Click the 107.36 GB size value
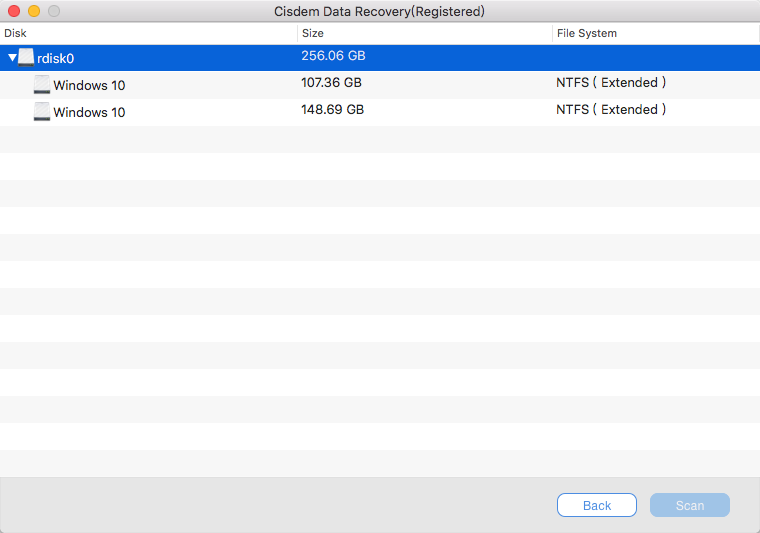 pyautogui.click(x=332, y=83)
